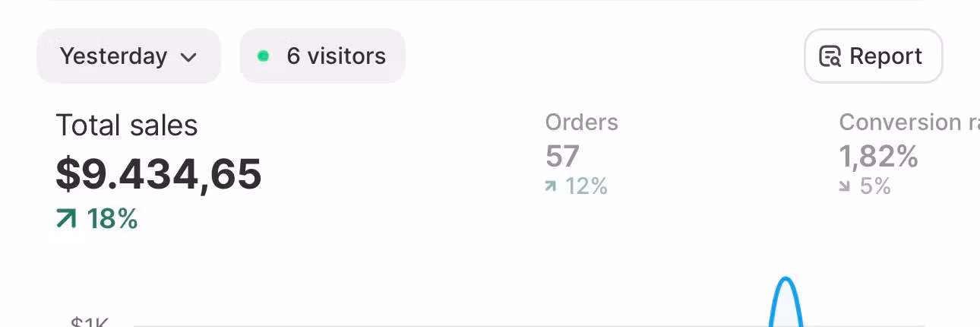980x327 pixels.
Task: Open the Report button
Action: pyautogui.click(x=873, y=56)
